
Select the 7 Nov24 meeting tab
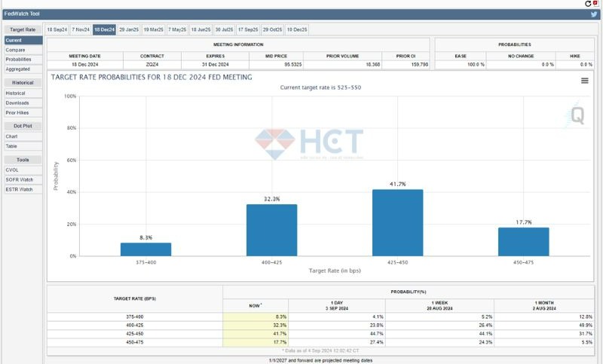tap(81, 29)
